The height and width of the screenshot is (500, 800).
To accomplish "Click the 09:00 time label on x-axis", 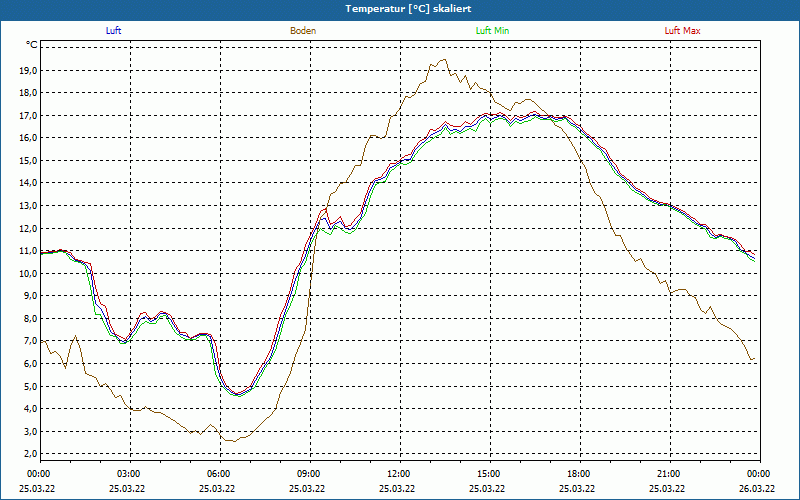I will point(309,474).
